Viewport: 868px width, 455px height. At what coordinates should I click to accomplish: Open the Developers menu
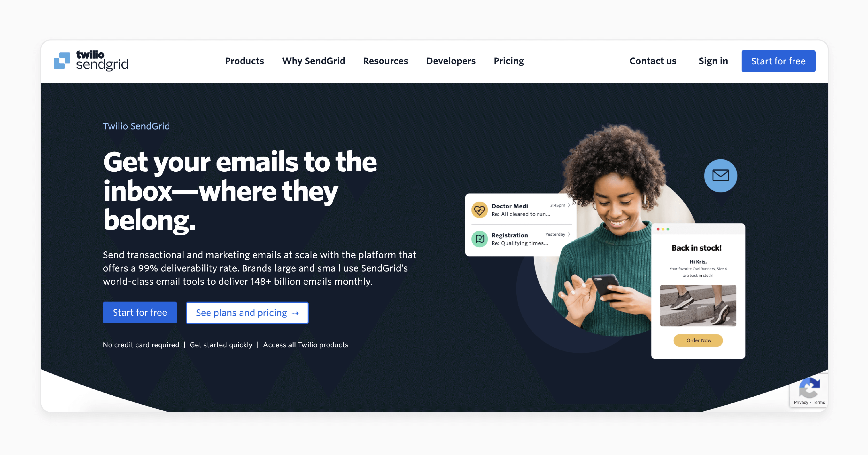[x=450, y=60]
